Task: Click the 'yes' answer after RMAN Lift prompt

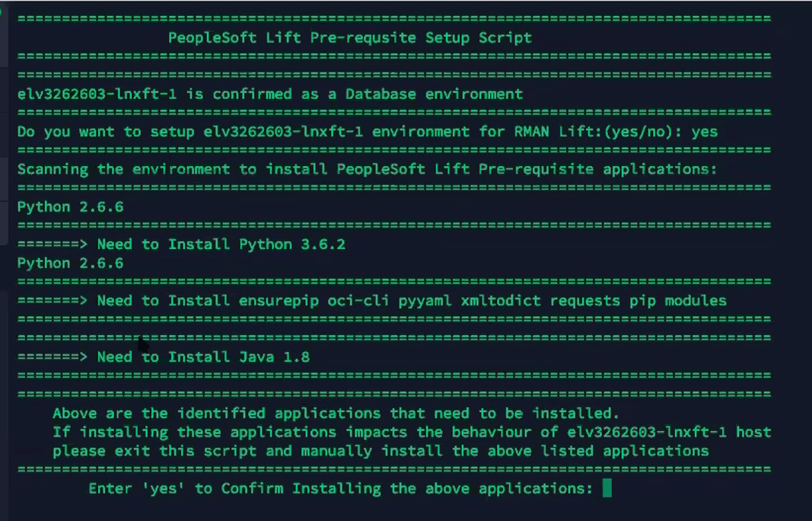Action: (704, 132)
